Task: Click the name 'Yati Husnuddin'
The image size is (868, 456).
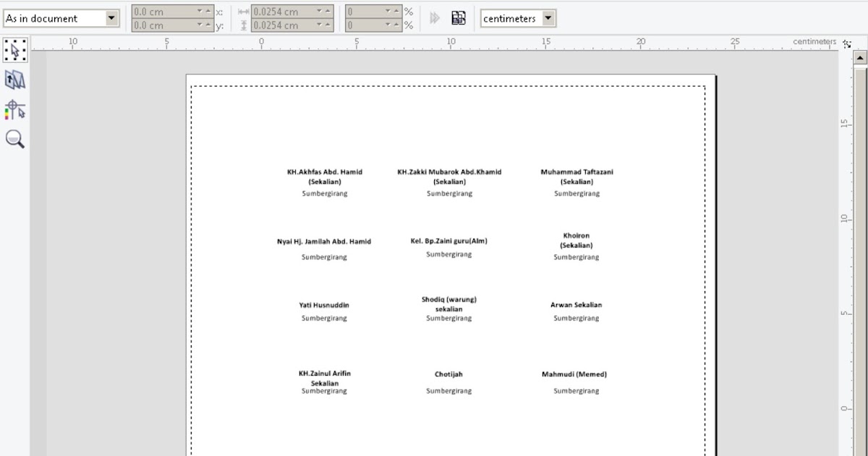Action: click(324, 305)
